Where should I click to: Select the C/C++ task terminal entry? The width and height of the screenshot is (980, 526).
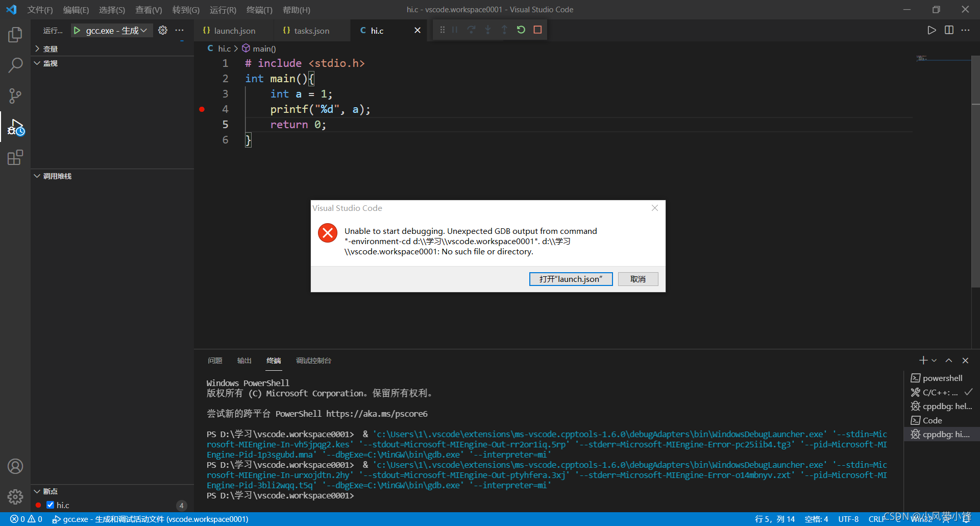click(x=942, y=392)
